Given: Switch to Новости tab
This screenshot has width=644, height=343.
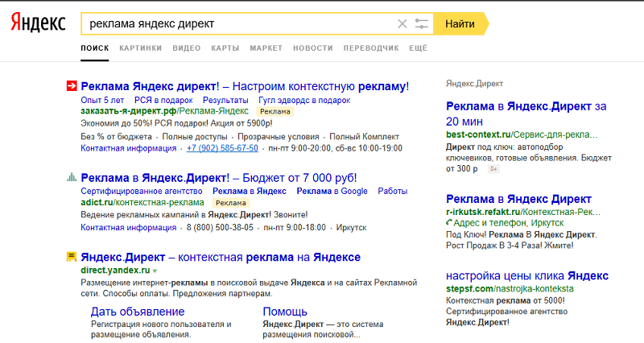Looking at the screenshot, I should click(x=313, y=48).
